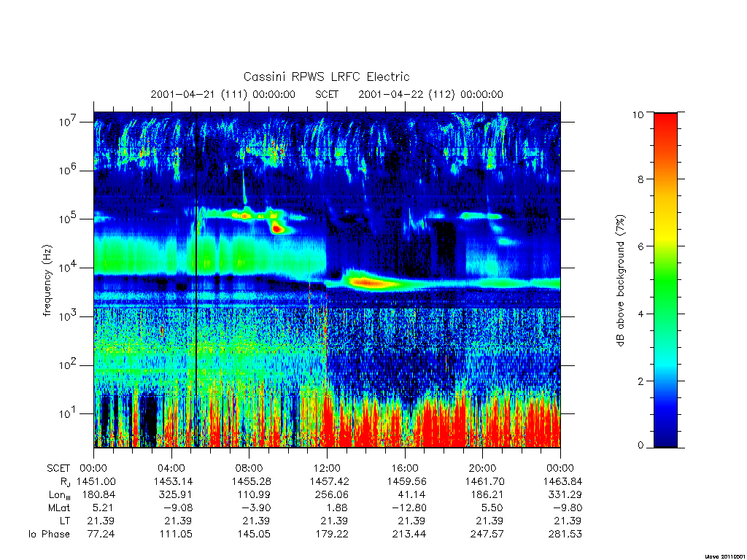Image resolution: width=747 pixels, height=560 pixels.
Task: Click colorbar tick value 6
Action: [x=640, y=246]
